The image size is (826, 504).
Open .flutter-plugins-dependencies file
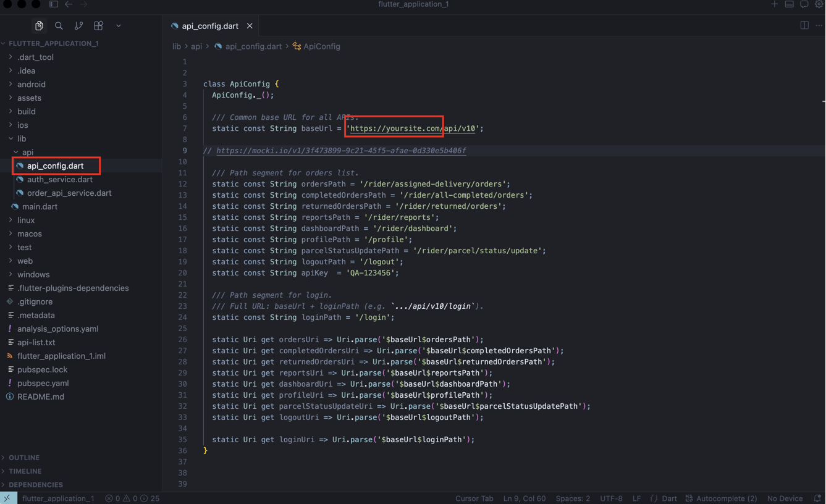(x=73, y=288)
